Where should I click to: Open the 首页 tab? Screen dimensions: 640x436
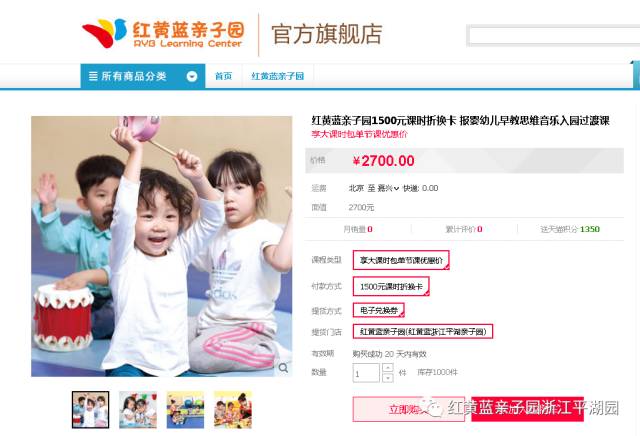[223, 76]
